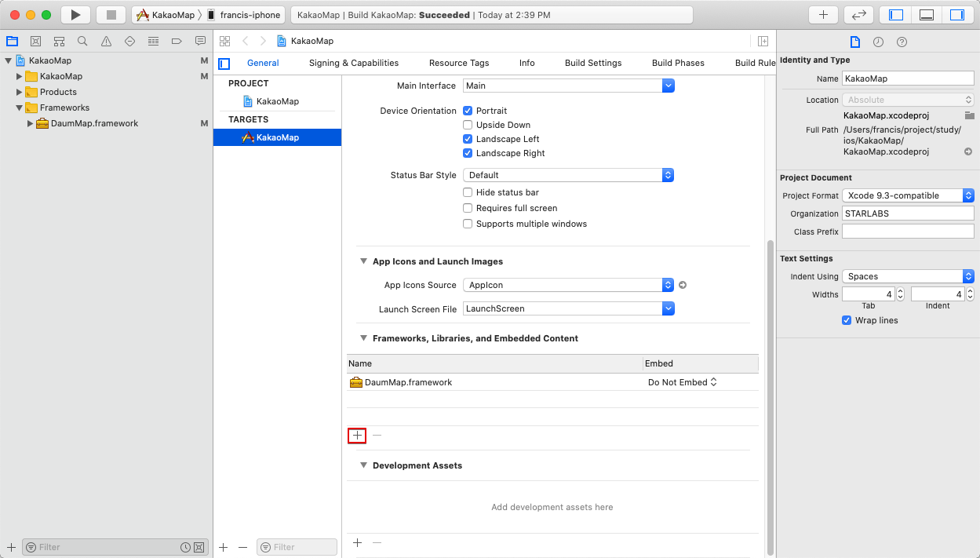Open the Issue navigator warning icon

click(106, 41)
